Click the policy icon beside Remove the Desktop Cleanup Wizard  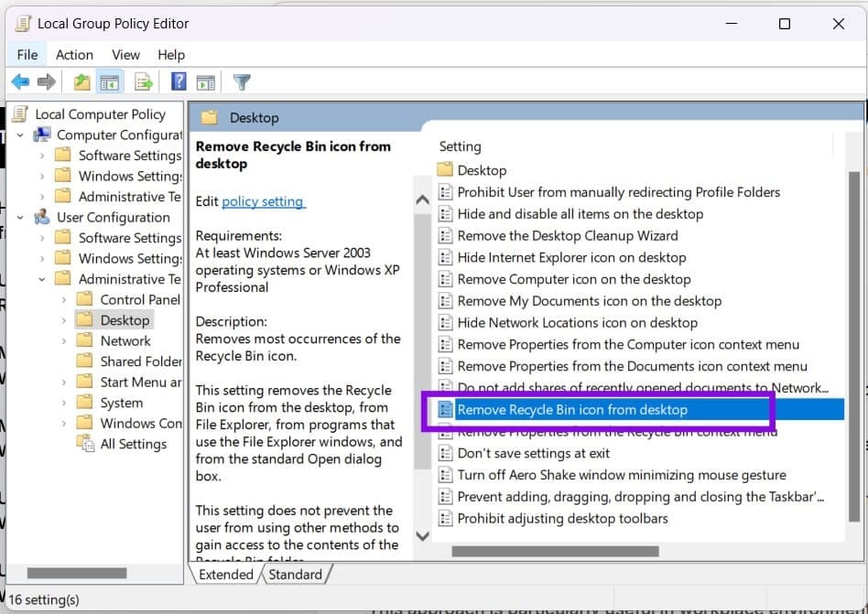point(445,236)
